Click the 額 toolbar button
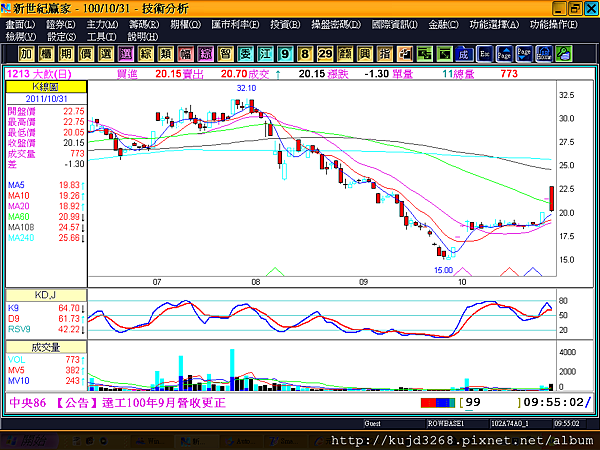 [345, 54]
